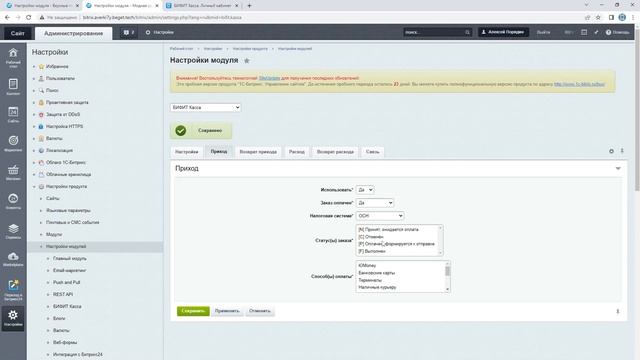This screenshot has width=640, height=360.
Task: Switch to the Расход tab
Action: (x=297, y=152)
